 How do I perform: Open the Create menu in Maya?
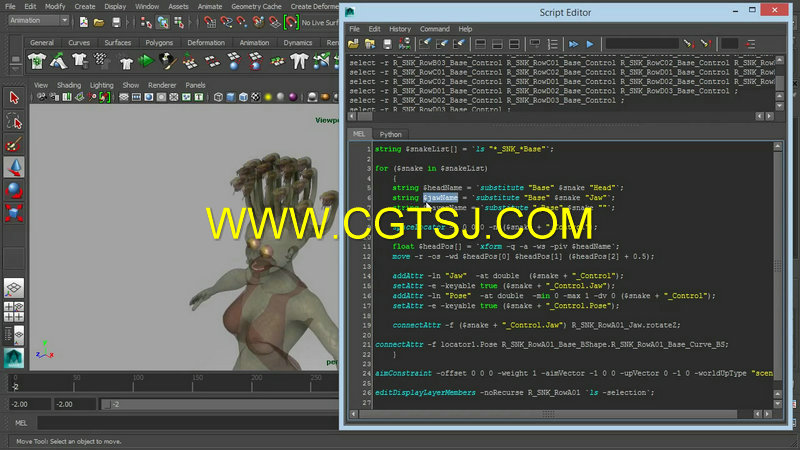coord(85,7)
